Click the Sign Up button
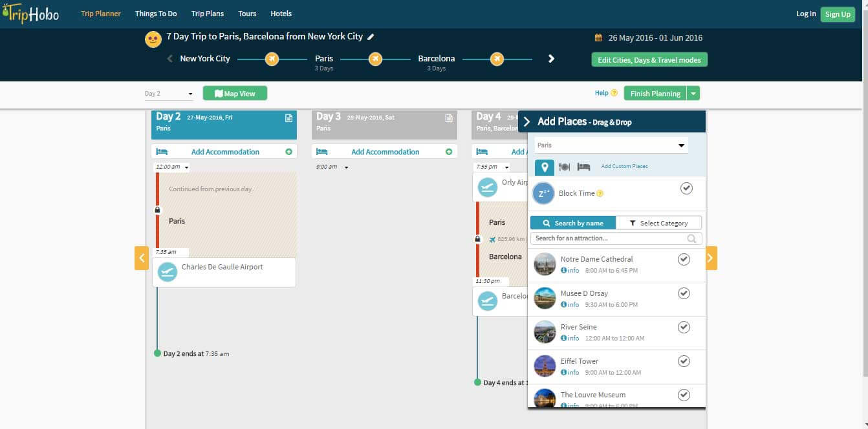 tap(838, 14)
